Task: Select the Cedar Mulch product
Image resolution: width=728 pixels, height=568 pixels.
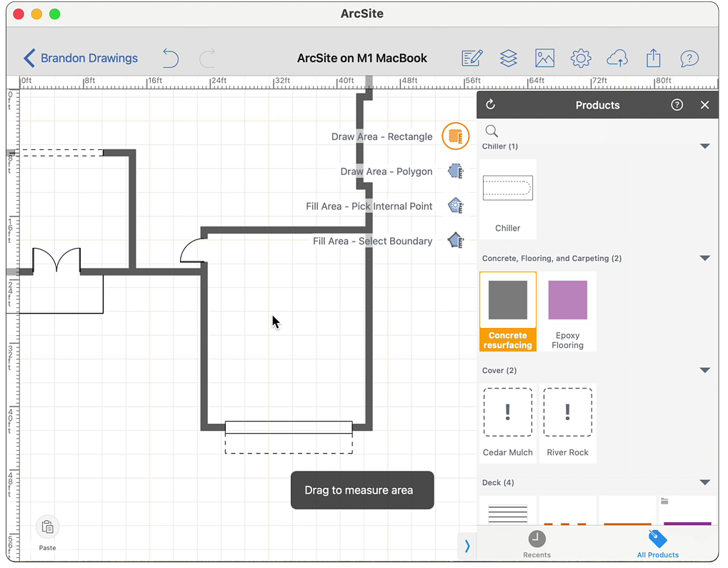Action: pos(507,424)
